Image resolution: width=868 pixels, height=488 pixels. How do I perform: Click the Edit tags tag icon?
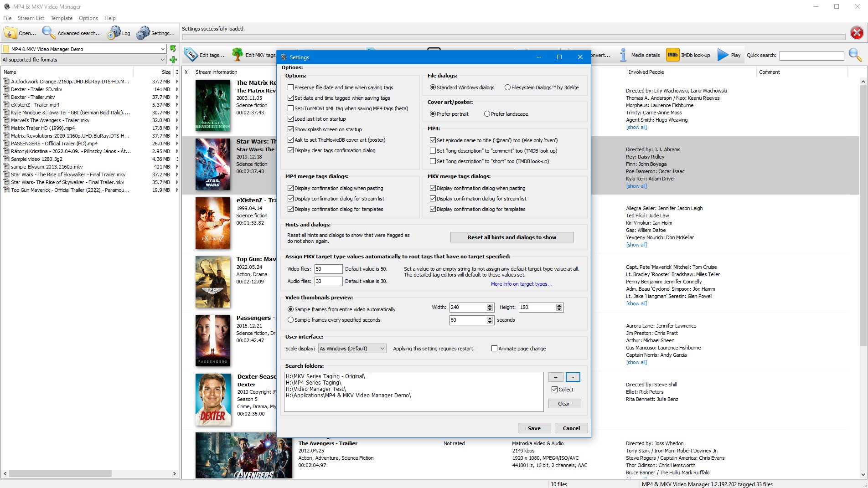(x=191, y=55)
